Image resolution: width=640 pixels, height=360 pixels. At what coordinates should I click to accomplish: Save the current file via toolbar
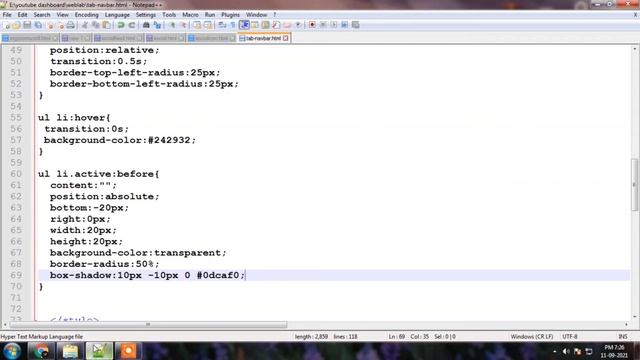(27, 25)
